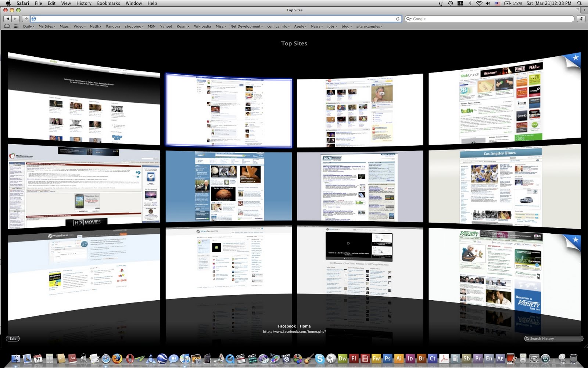Open the bookmarks book icon in Safari toolbar
The height and width of the screenshot is (368, 588).
(7, 26)
